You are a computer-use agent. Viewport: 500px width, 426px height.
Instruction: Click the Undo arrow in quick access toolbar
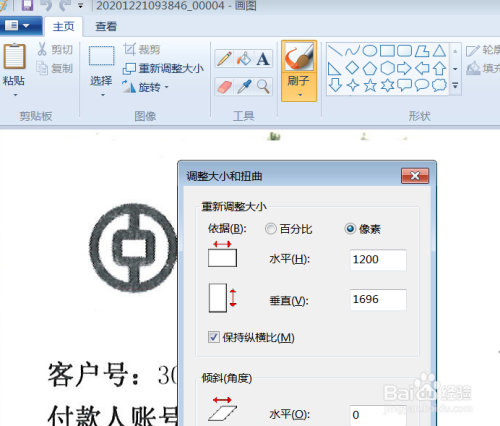pos(46,5)
